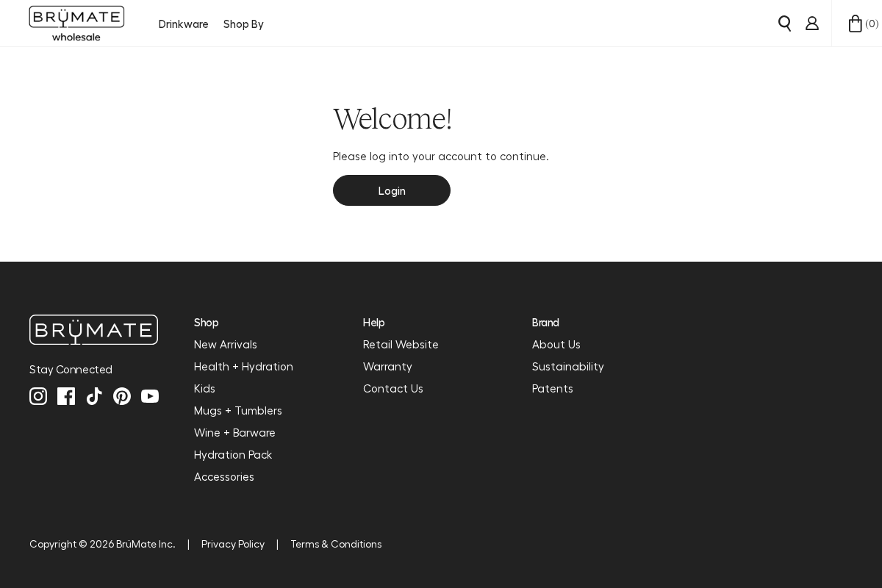Open the Facebook social icon

click(x=66, y=396)
